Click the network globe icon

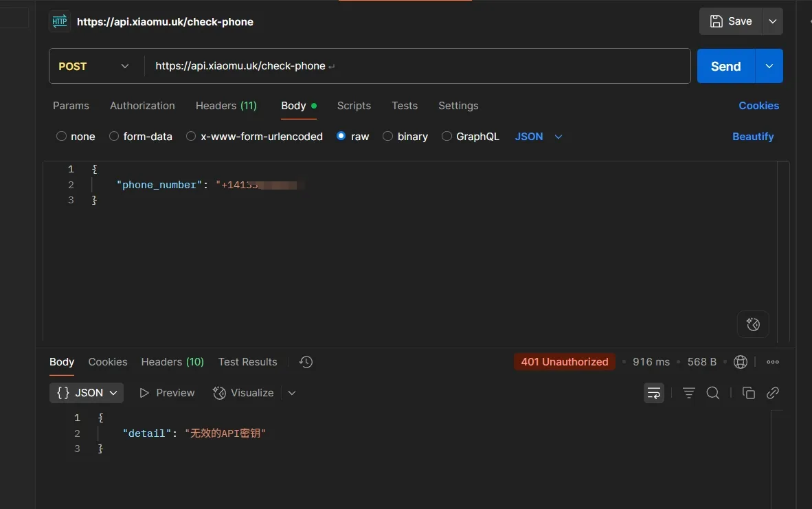741,362
